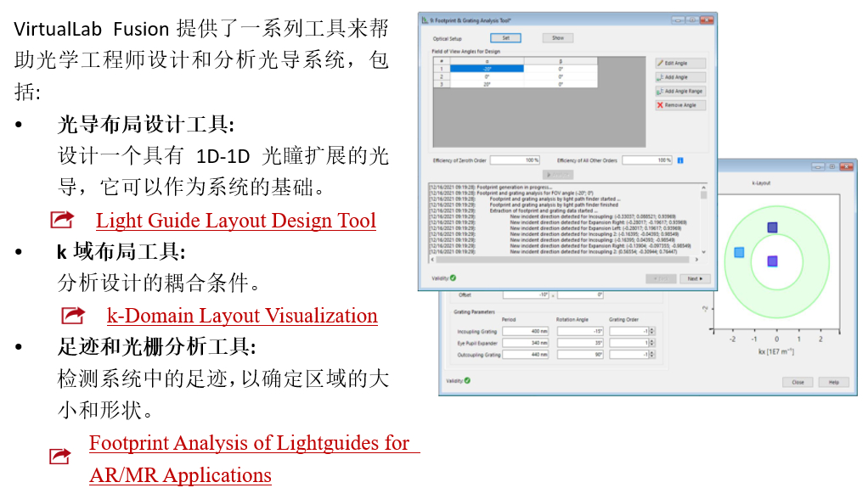Click the alpha column header in the angles table

point(487,61)
